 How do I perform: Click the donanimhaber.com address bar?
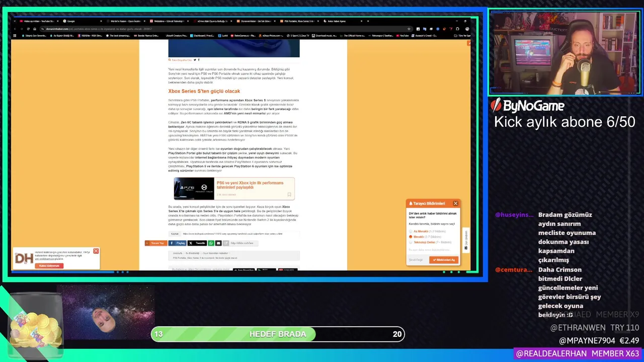226,29
